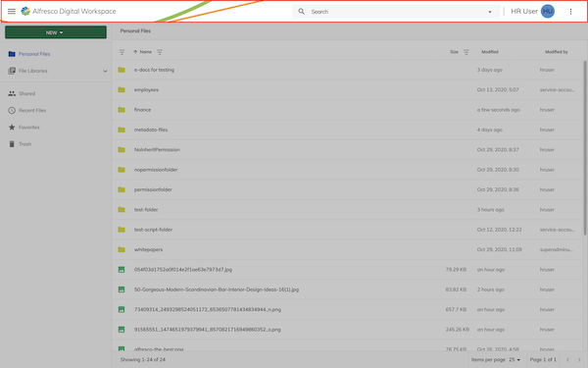This screenshot has width=588, height=368.
Task: Click the File Libraries icon
Action: [12, 71]
